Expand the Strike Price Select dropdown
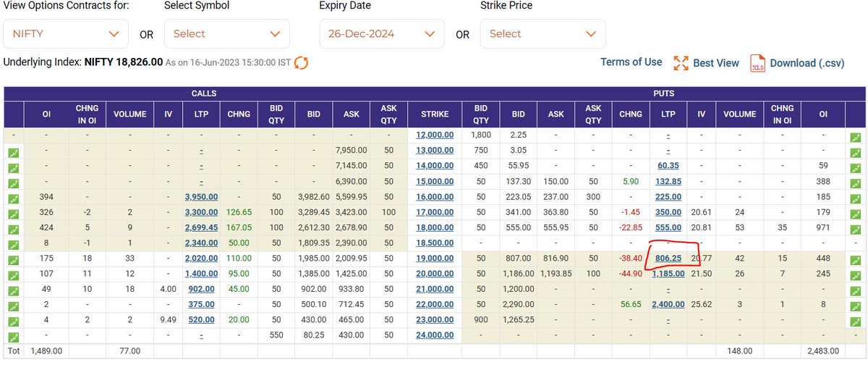 pos(543,34)
